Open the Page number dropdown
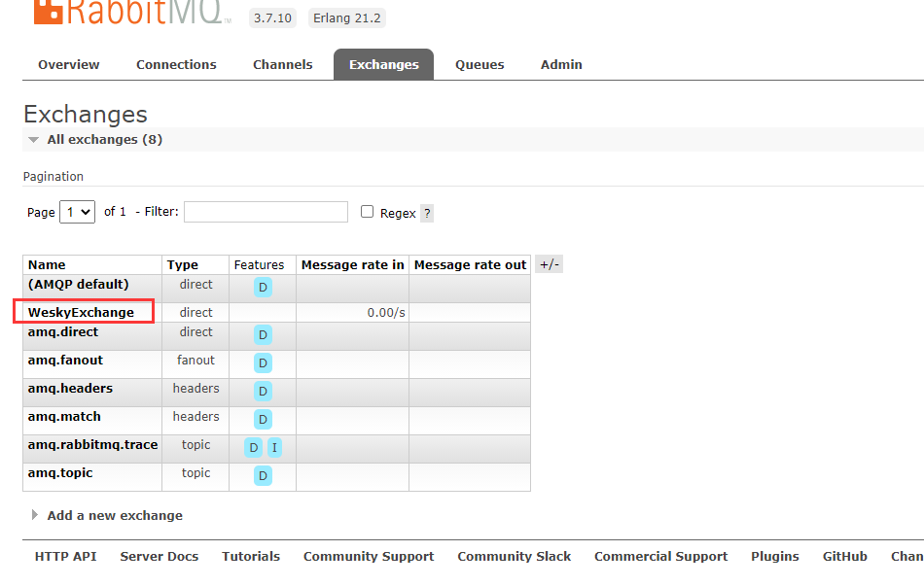This screenshot has height=586, width=924. coord(77,212)
